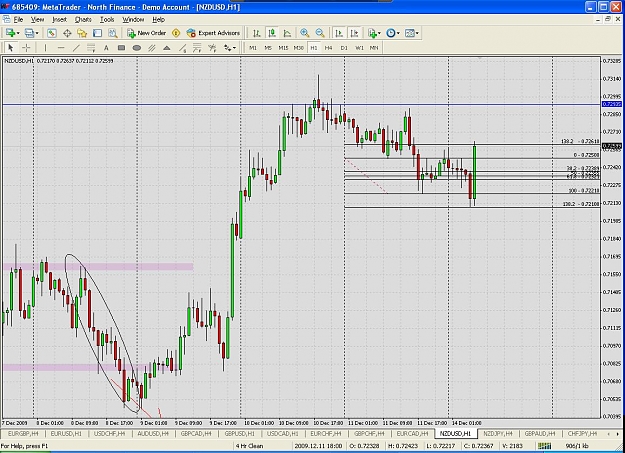Switch to the NZDJPY,H4 chart tab
625x453 pixels.
498,433
